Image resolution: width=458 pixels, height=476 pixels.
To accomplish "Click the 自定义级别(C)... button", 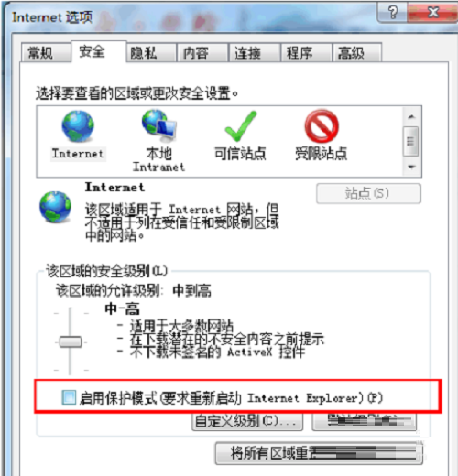I will [247, 422].
